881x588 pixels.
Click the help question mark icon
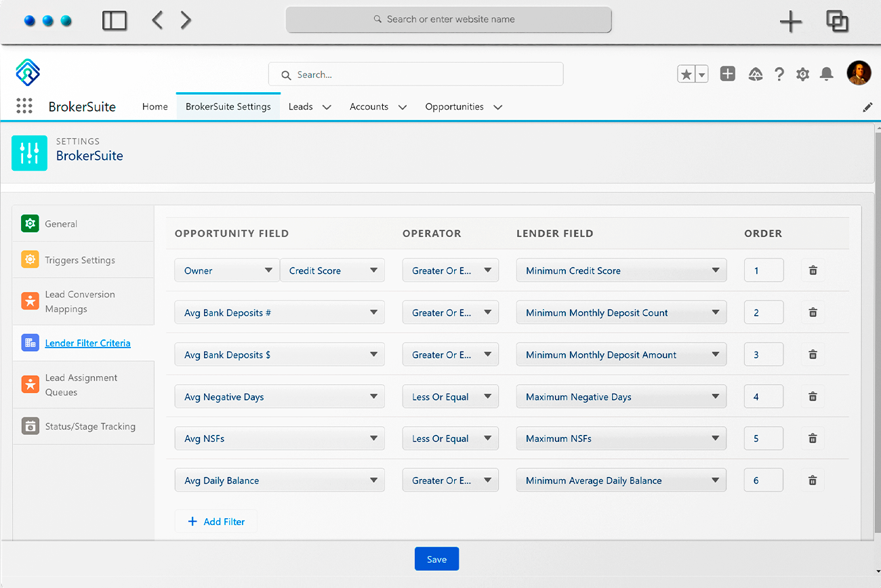click(x=779, y=75)
